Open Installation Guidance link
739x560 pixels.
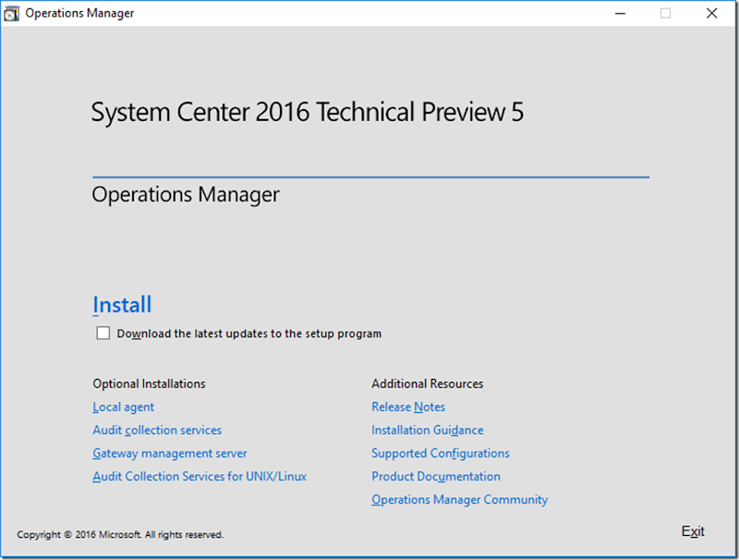[428, 430]
